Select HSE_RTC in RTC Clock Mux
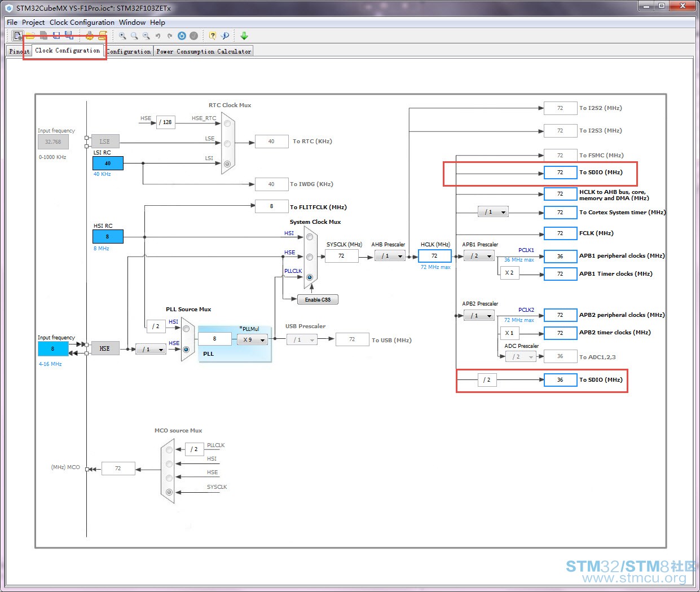The image size is (700, 592). click(x=227, y=123)
